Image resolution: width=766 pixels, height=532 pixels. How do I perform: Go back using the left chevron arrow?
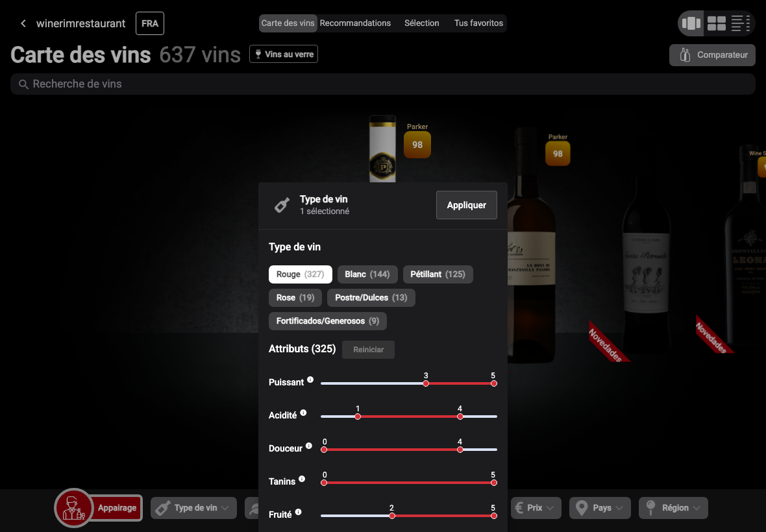23,23
